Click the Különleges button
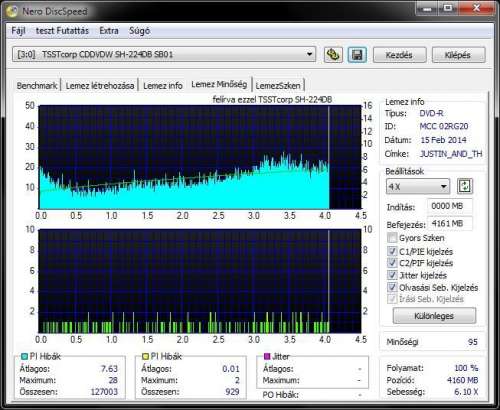This screenshot has height=410, width=500. click(434, 316)
